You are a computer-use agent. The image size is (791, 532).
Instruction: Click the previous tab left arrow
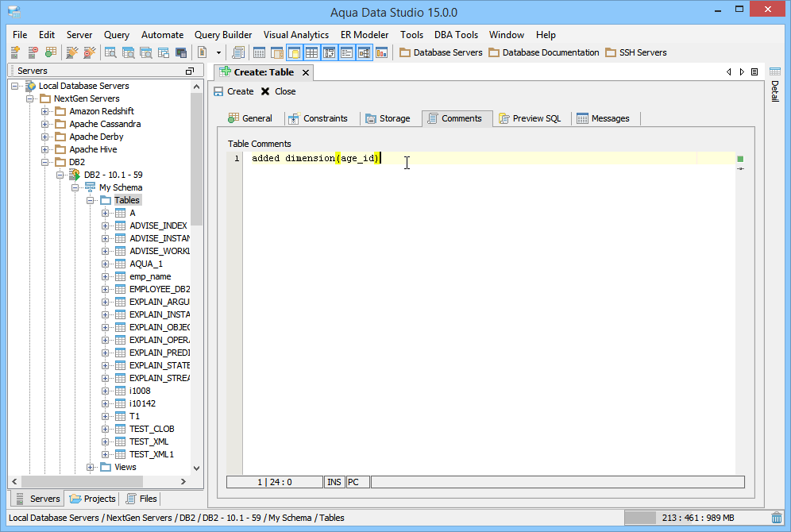[x=728, y=72]
